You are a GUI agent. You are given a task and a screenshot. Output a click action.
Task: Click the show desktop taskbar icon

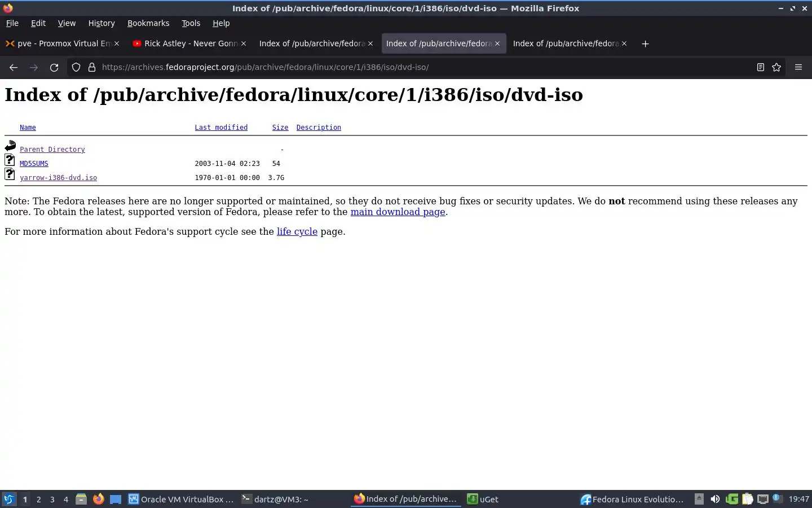tap(116, 499)
